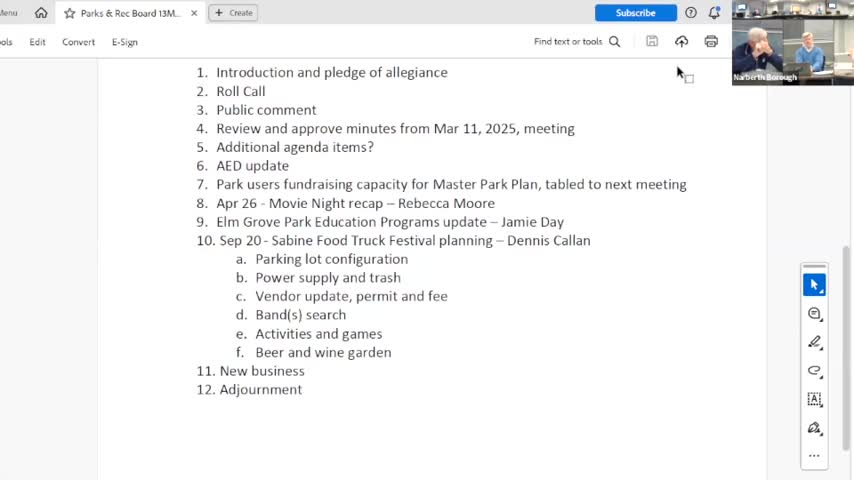Click 'Additional agenda items?' line
This screenshot has height=480, width=854.
point(295,147)
